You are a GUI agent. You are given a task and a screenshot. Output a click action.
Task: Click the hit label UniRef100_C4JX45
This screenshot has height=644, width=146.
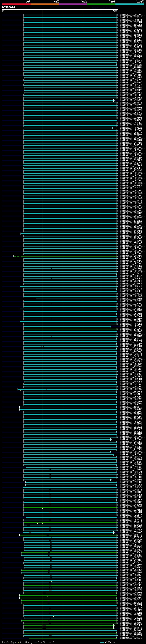point(131,276)
